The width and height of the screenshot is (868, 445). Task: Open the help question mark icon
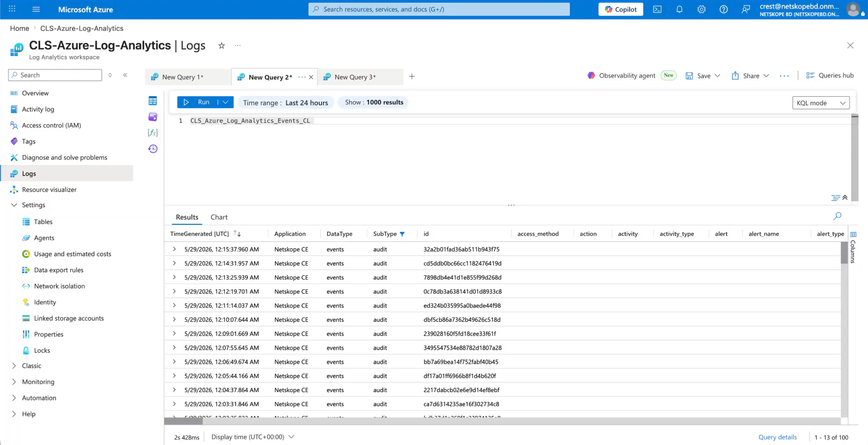[x=724, y=9]
